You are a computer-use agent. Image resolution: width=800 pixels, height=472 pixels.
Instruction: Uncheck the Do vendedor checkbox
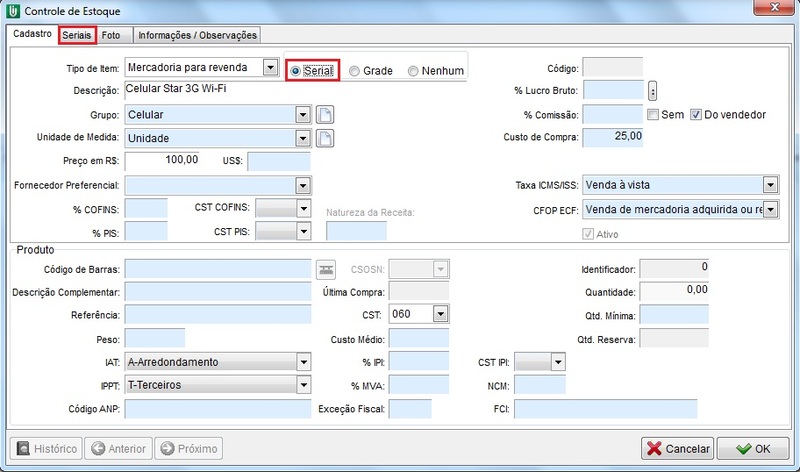(697, 115)
